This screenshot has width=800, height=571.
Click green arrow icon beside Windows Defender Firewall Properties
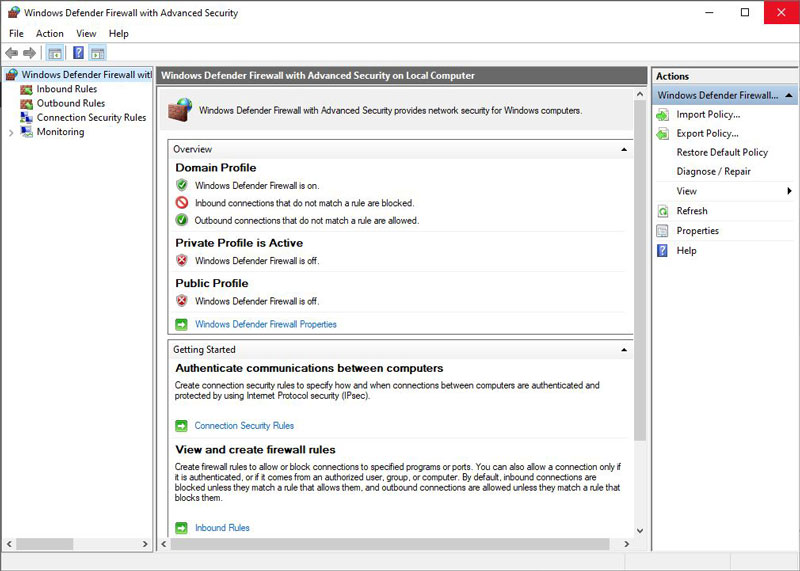(x=181, y=324)
